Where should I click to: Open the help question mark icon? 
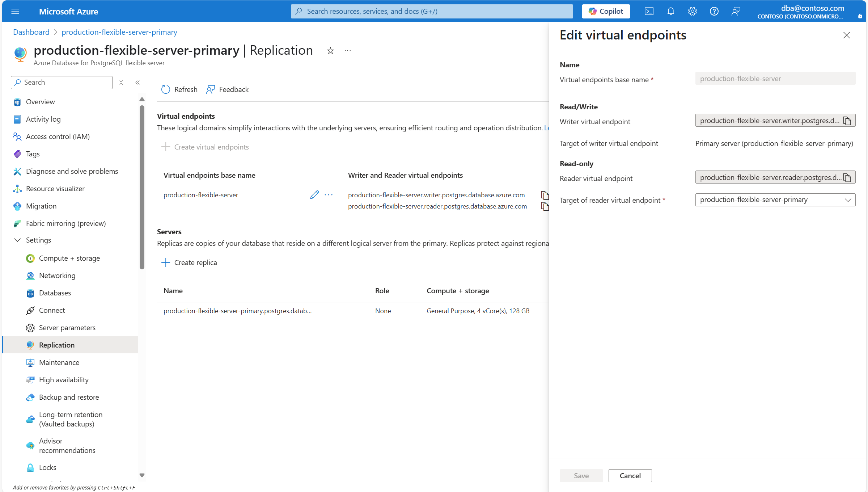(714, 11)
